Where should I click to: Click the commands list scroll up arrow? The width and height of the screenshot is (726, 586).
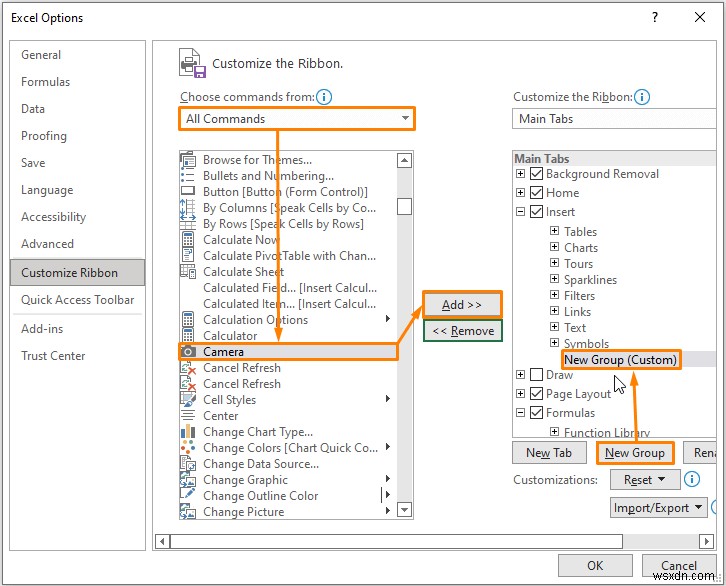coord(405,161)
